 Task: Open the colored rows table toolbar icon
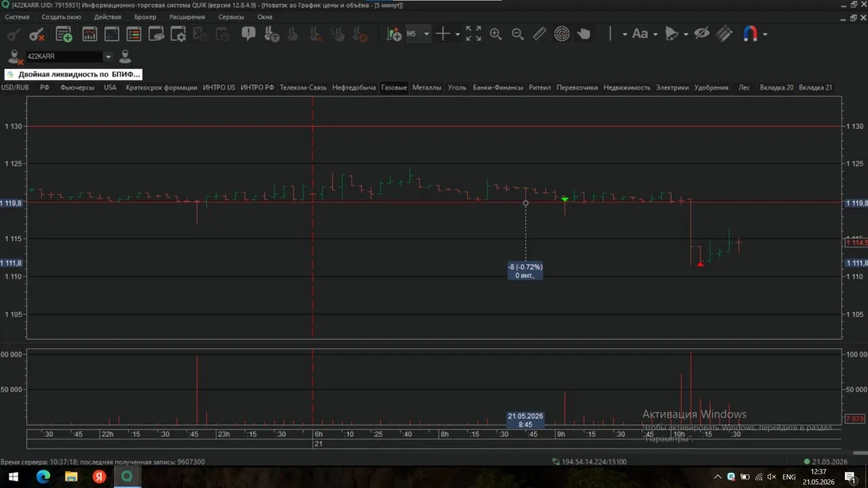[x=134, y=34]
